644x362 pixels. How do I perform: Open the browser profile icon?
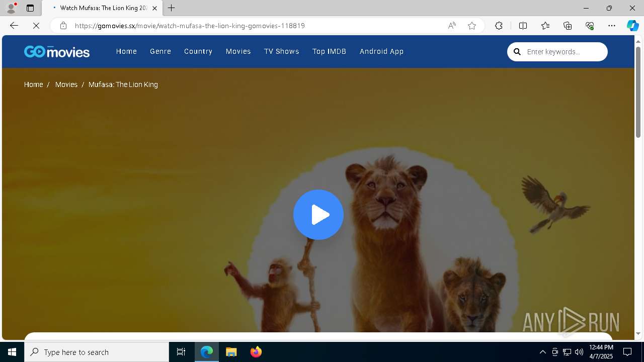tap(11, 8)
